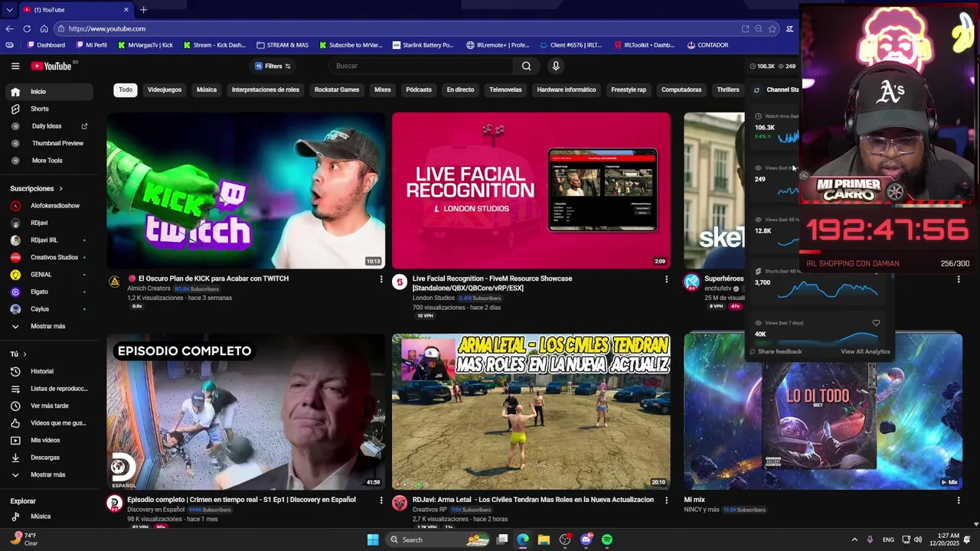The height and width of the screenshot is (551, 980).
Task: Open the MrVargasTv Kick bookmark
Action: (x=145, y=45)
